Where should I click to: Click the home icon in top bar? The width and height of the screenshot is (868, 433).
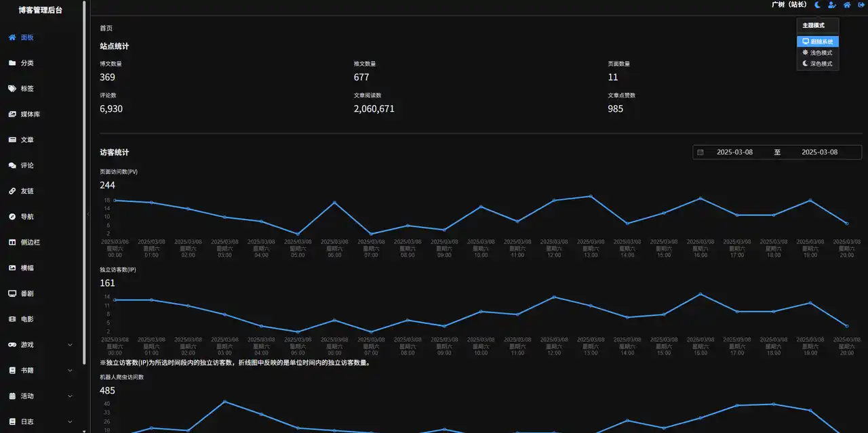(x=847, y=5)
